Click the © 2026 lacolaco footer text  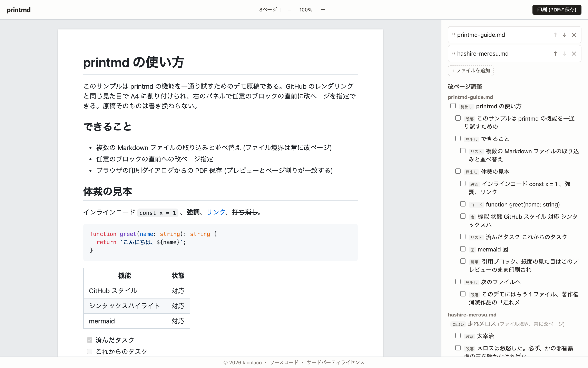[x=243, y=362]
